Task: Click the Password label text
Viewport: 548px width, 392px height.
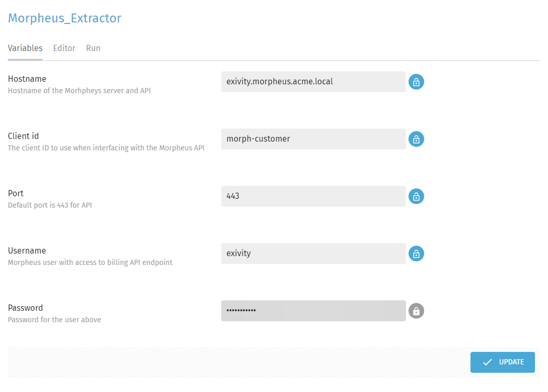Action: click(26, 308)
